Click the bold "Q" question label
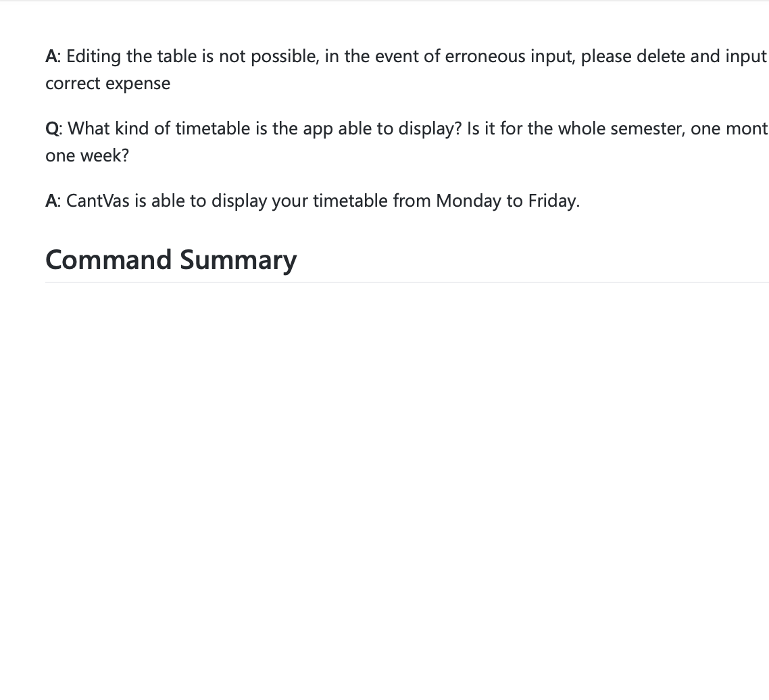 (x=52, y=129)
